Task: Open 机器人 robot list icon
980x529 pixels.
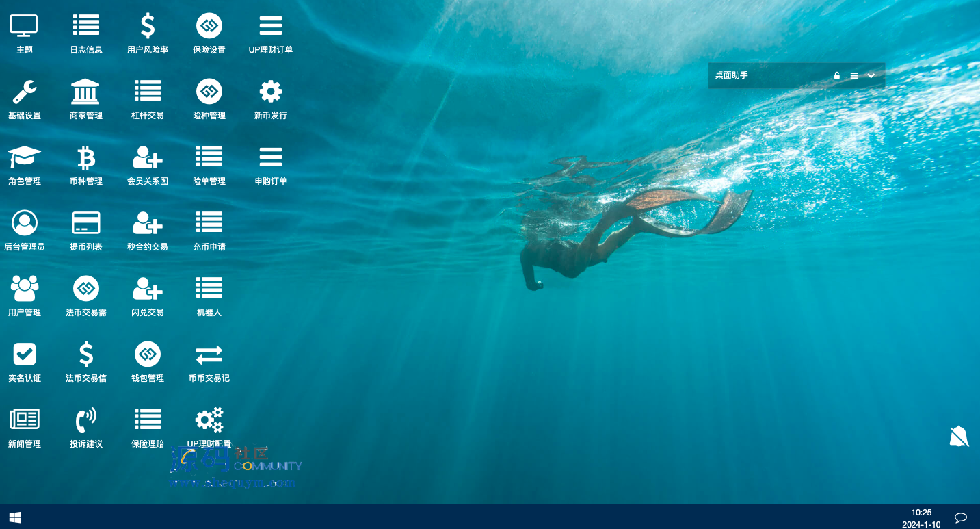Action: pos(209,289)
